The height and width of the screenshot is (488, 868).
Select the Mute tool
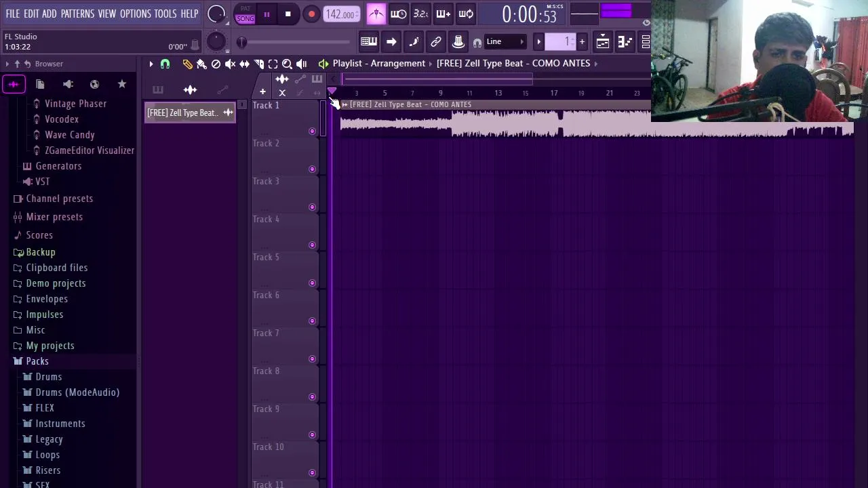pos(230,64)
